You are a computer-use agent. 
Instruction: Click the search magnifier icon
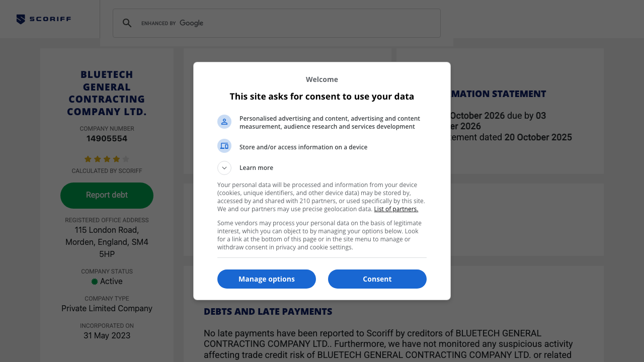(x=127, y=23)
